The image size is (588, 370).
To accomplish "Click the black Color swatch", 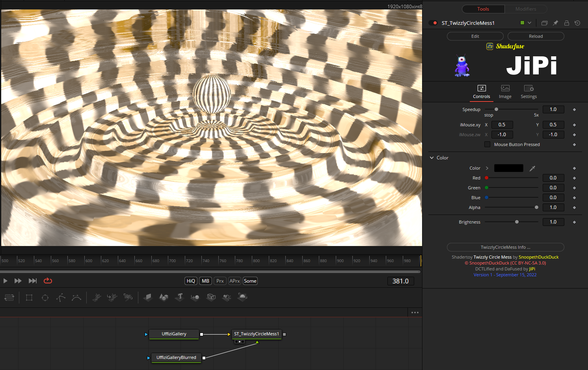I will point(509,168).
